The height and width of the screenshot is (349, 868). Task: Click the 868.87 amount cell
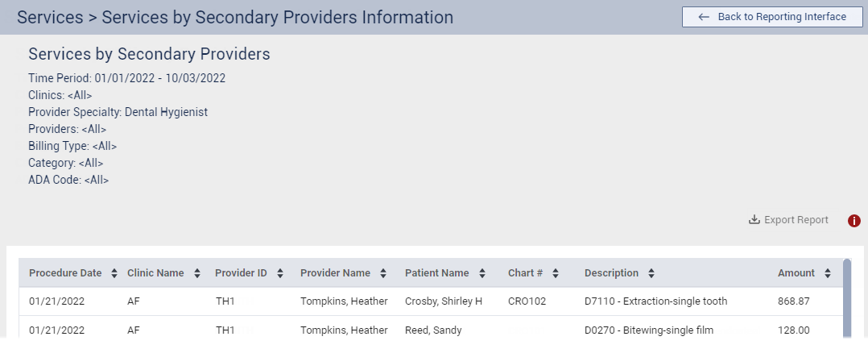pyautogui.click(x=793, y=301)
